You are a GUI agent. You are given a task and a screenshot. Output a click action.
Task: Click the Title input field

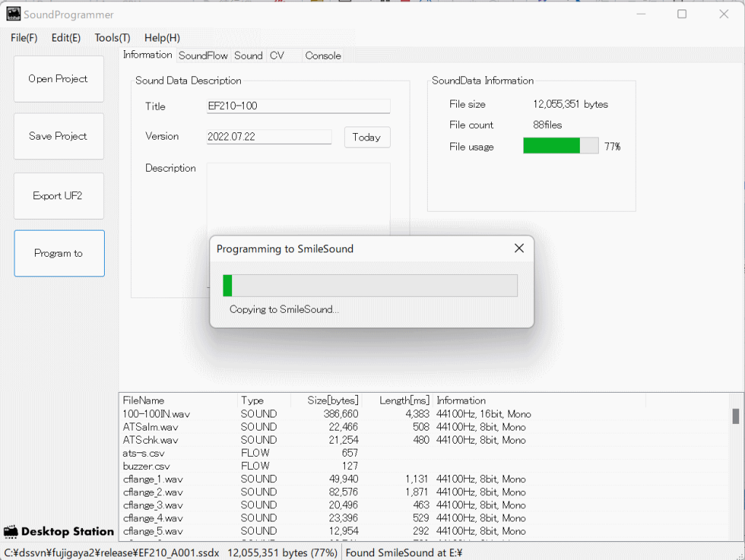298,106
